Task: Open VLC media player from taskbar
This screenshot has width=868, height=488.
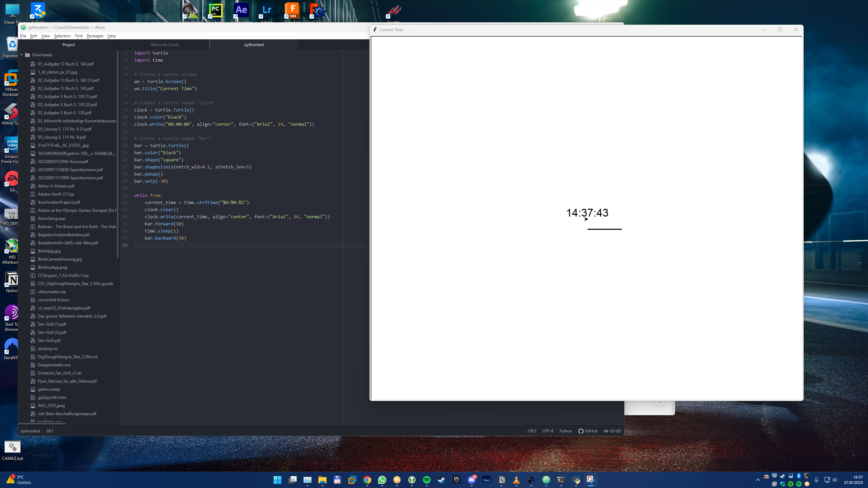Action: click(516, 480)
